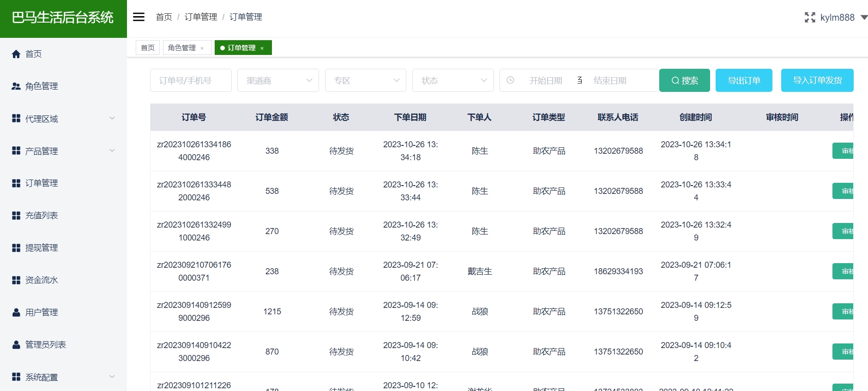Click the 系统配置 grid icon
Screen dimensions: 868x391
tap(16, 377)
